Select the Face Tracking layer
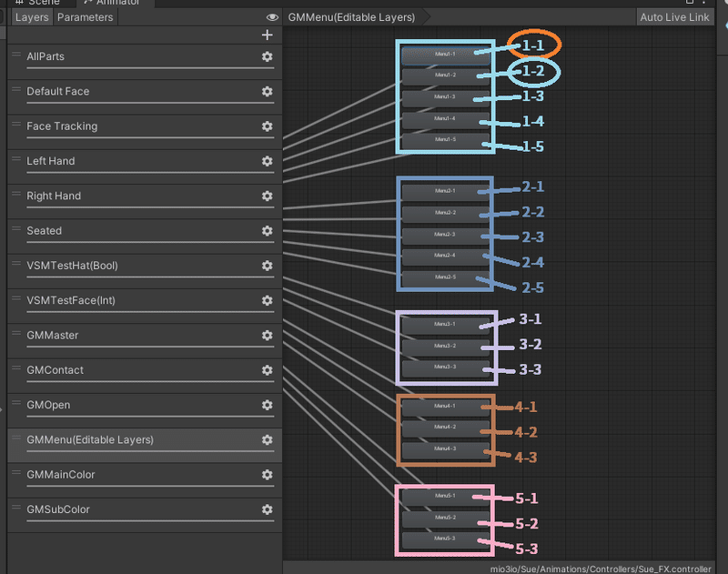The height and width of the screenshot is (574, 728). pos(145,131)
